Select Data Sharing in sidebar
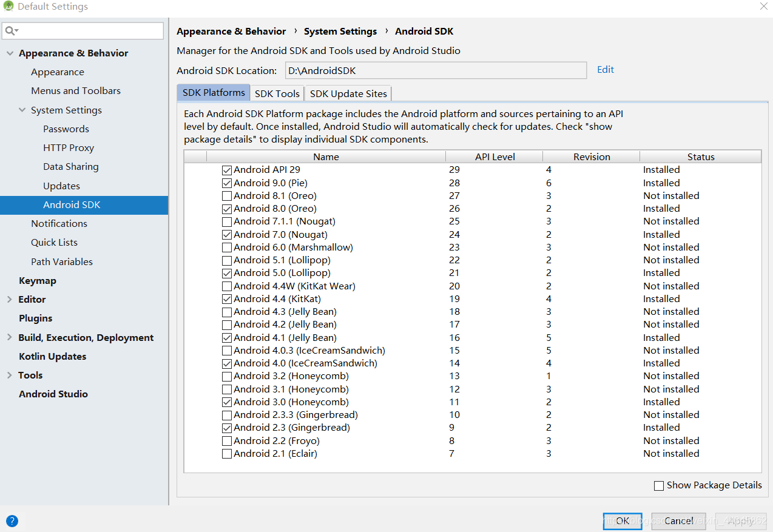 [71, 167]
